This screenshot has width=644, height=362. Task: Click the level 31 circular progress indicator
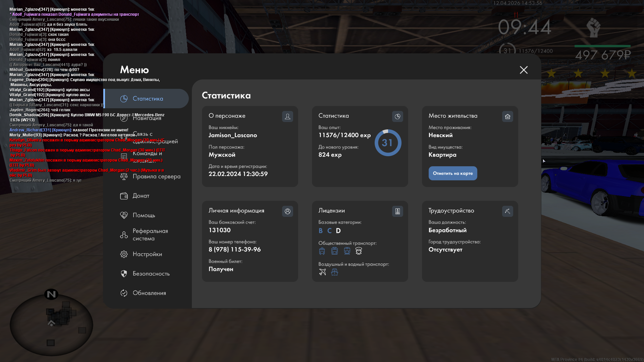point(388,143)
